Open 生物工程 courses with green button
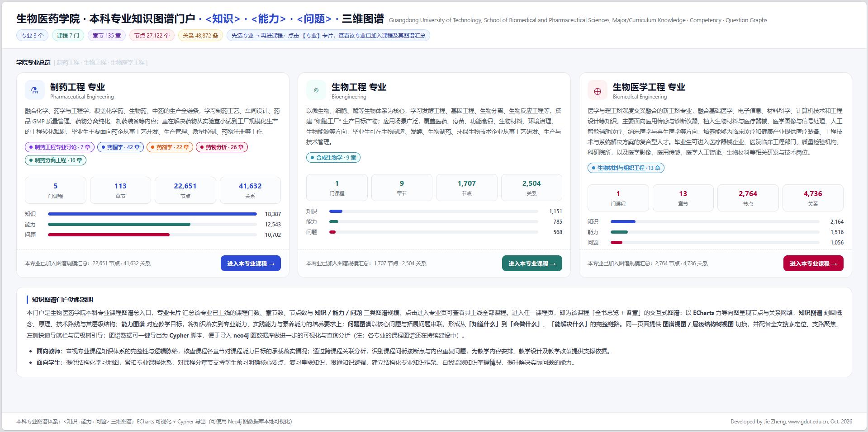This screenshot has height=432, width=868. pyautogui.click(x=532, y=263)
